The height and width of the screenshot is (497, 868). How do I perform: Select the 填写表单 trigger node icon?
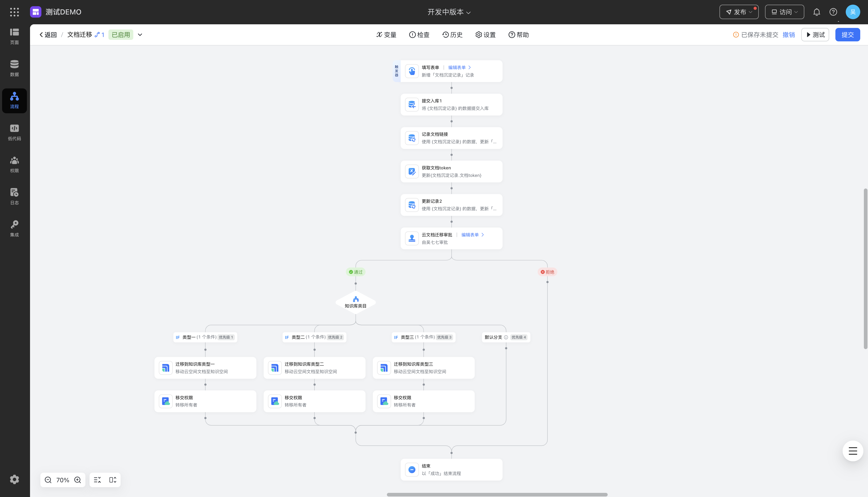[412, 71]
